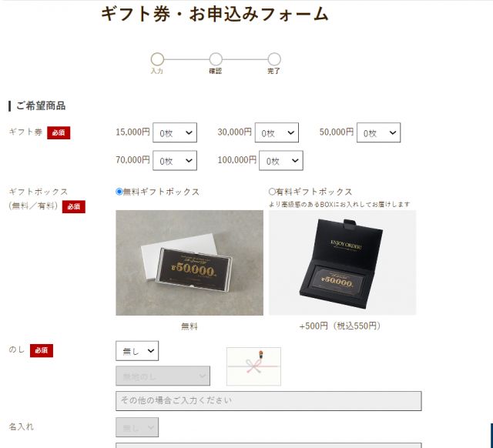Open the 100,000円 gift voucher quantity dropdown
The image size is (493, 448).
[x=281, y=161]
